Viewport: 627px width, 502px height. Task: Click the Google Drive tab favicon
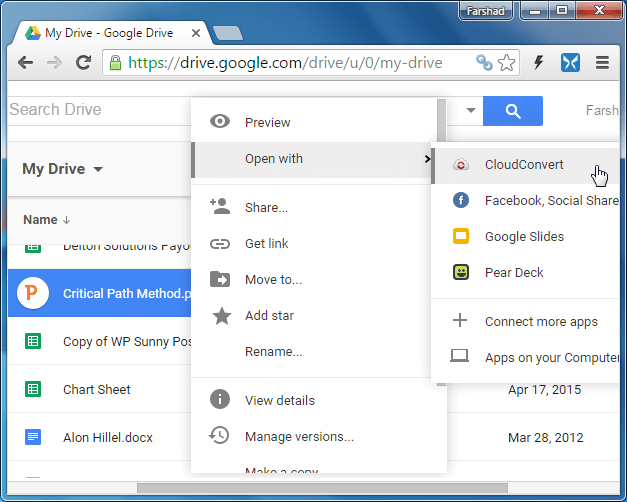coord(33,33)
